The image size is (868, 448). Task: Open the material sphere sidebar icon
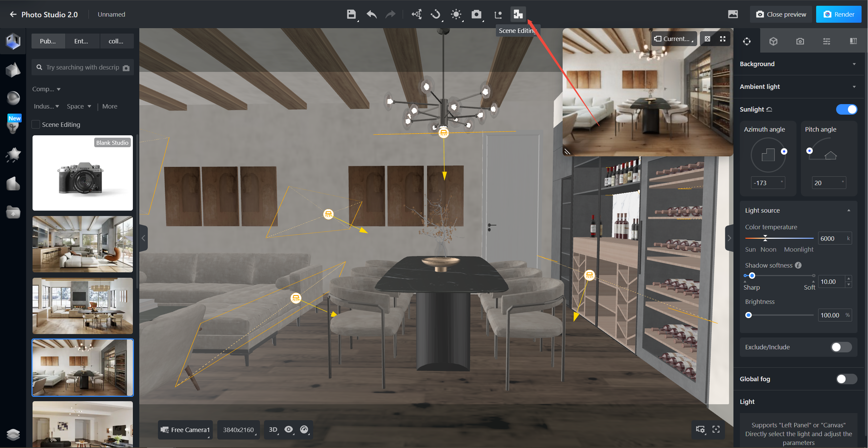13,98
